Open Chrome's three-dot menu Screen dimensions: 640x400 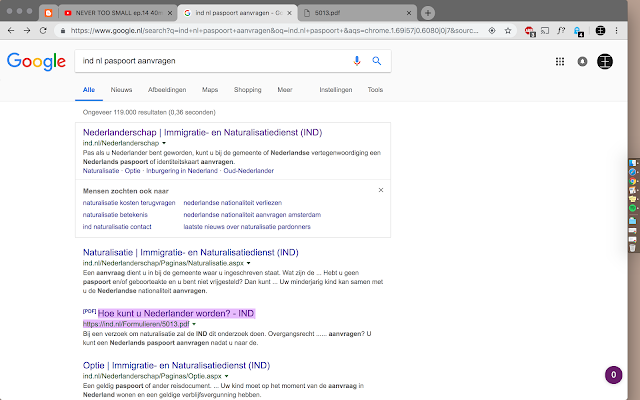(616, 31)
